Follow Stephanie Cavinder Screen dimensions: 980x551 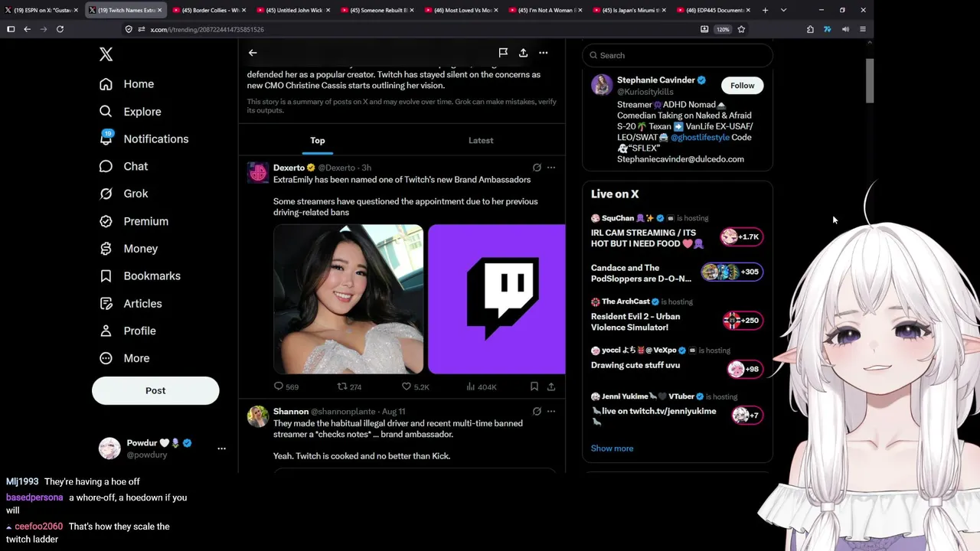click(x=742, y=86)
